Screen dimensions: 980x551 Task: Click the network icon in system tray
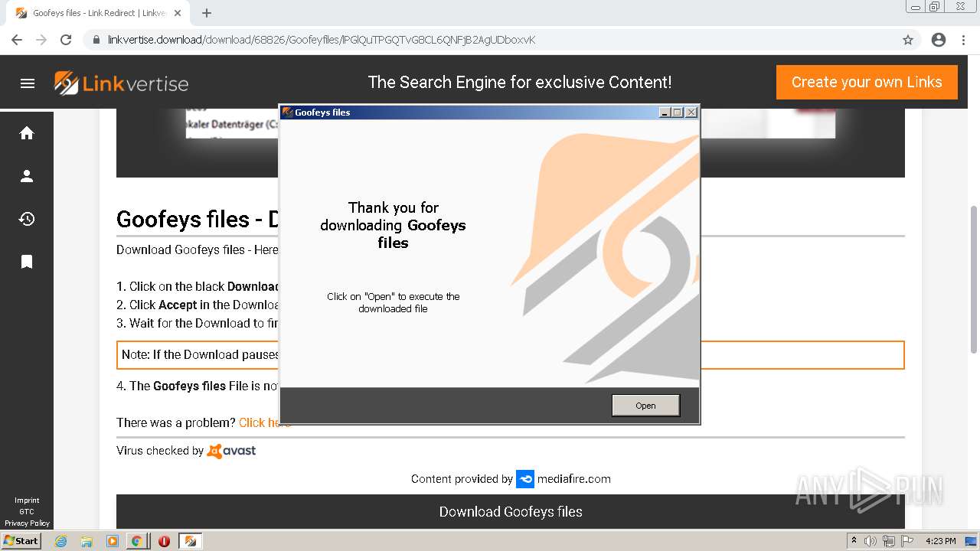point(889,541)
